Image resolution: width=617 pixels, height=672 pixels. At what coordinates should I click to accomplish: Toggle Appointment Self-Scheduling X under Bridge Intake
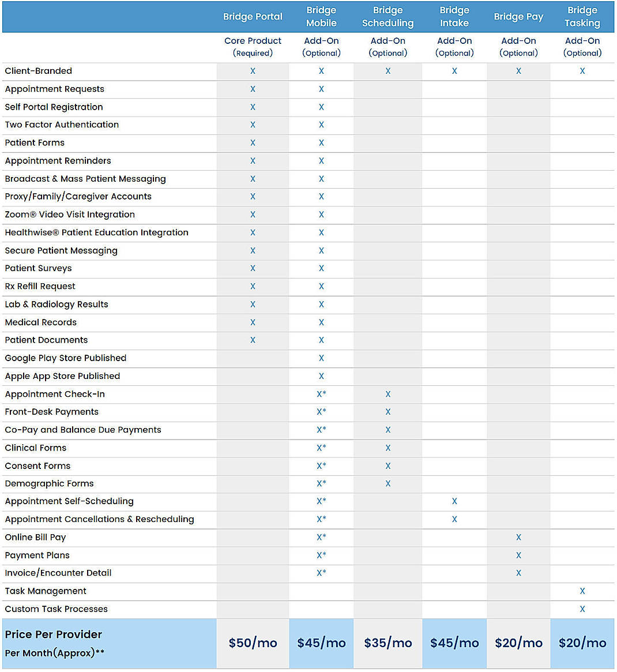click(454, 501)
